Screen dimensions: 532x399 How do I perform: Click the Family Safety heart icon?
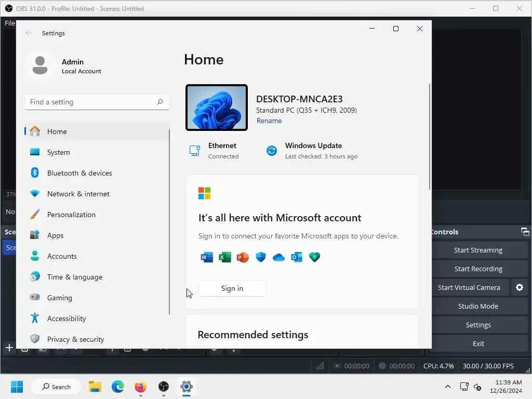(314, 257)
